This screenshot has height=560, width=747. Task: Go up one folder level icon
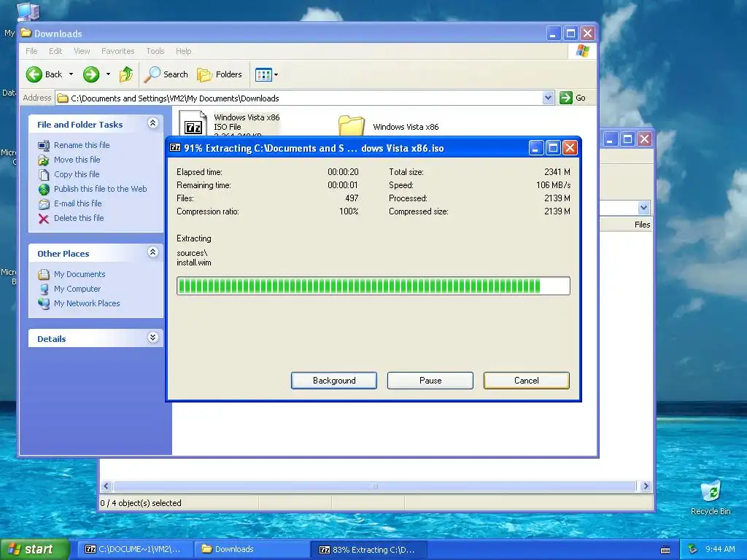(126, 74)
